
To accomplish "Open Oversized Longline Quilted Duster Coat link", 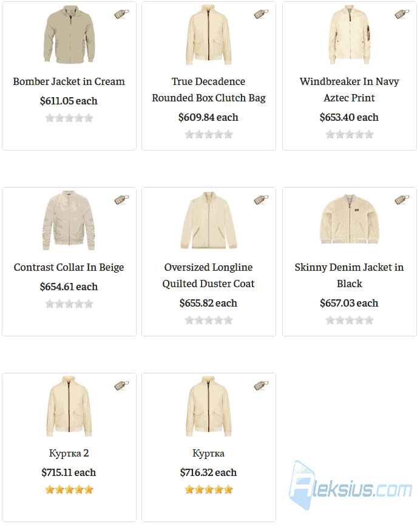I will [209, 276].
